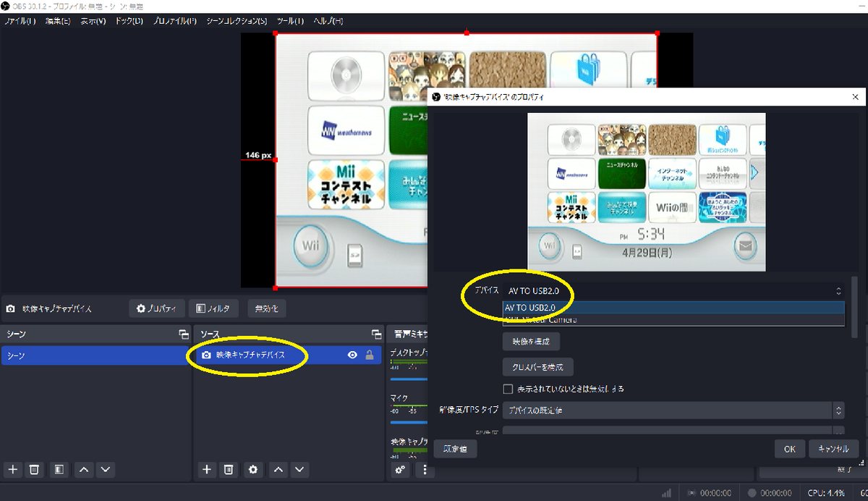Pop out the ソース dock

click(376, 334)
